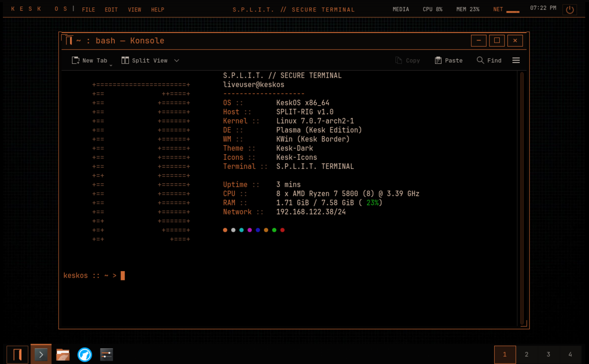
Task: Open the file manager folder icon
Action: (x=63, y=355)
